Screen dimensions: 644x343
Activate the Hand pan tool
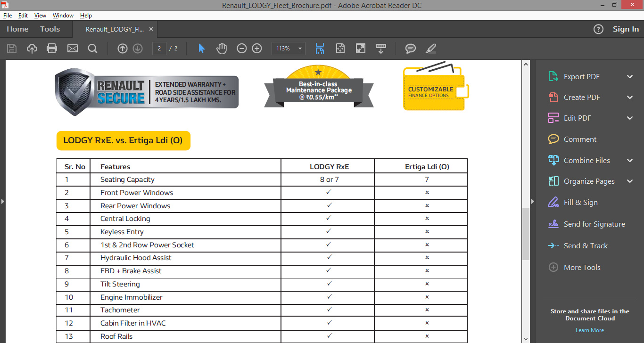point(222,49)
